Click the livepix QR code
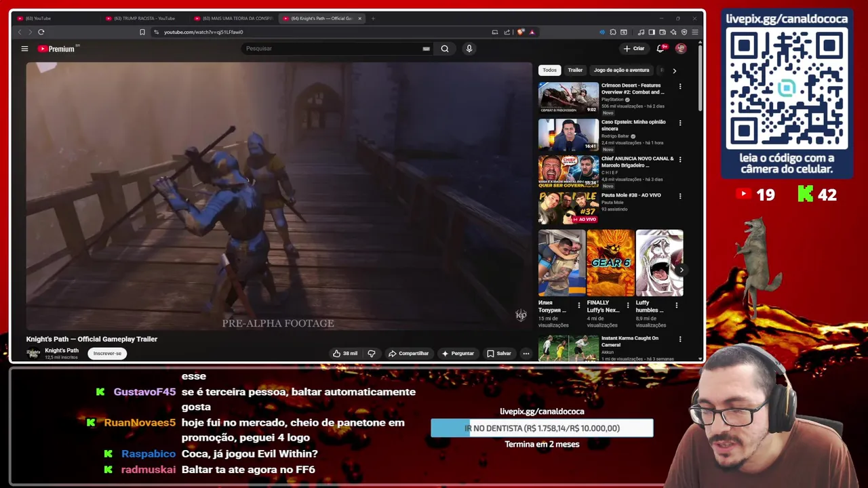868x488 pixels. [787, 88]
